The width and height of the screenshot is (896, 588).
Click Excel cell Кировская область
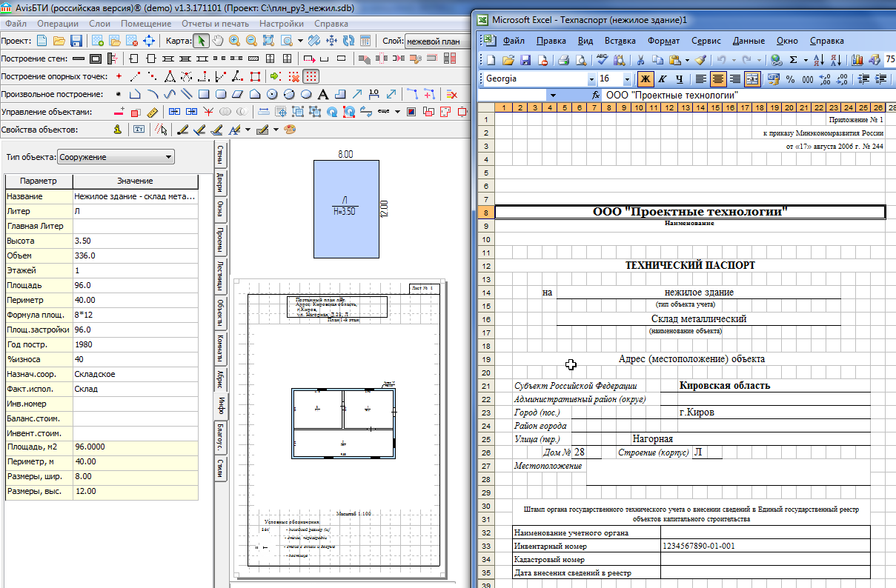[x=725, y=385]
